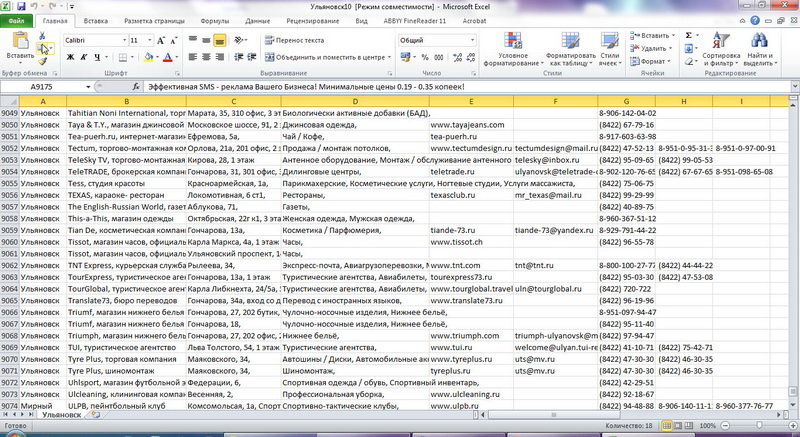Switch to the Формулы tab
Image resolution: width=800 pixels, height=437 pixels.
[214, 21]
